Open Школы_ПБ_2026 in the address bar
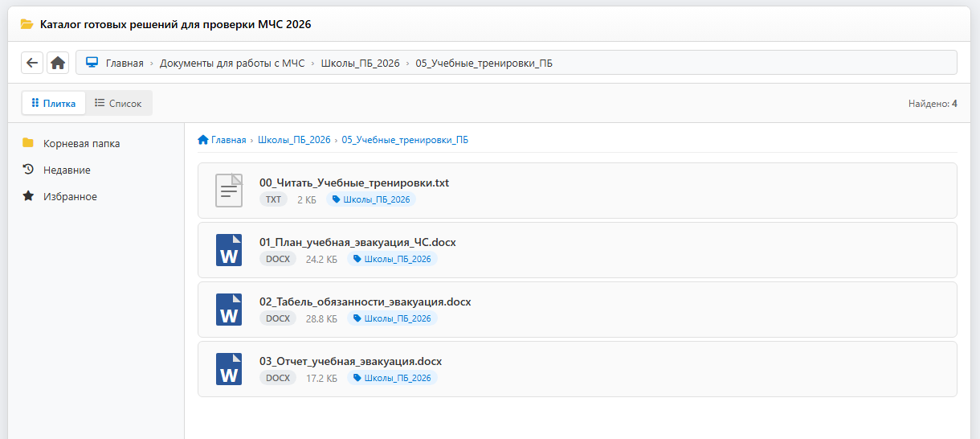The height and width of the screenshot is (439, 980). pyautogui.click(x=360, y=63)
